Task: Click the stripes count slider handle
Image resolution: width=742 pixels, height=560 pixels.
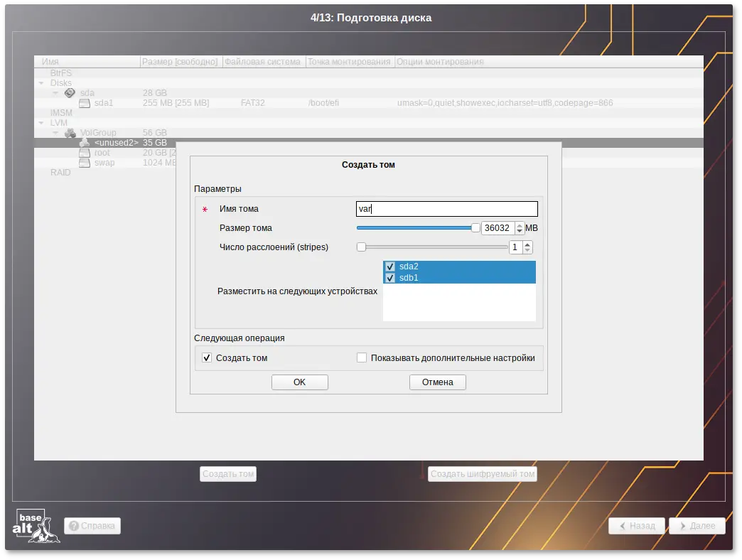Action: 361,247
